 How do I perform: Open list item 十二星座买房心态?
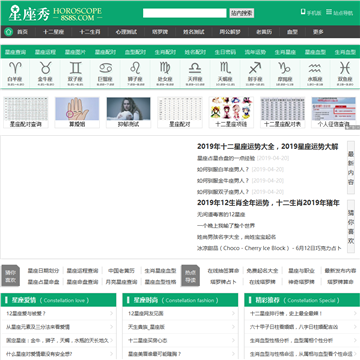pos(148,341)
